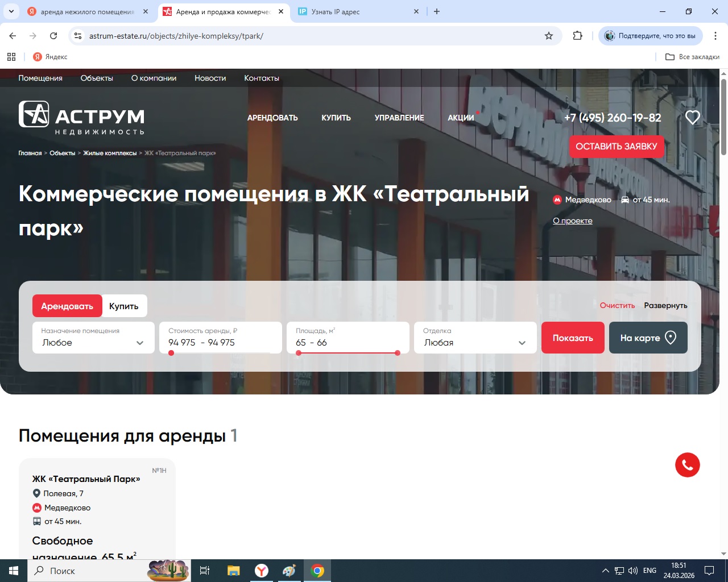Switch to the Арендовать toggle
This screenshot has width=728, height=582.
pos(67,306)
